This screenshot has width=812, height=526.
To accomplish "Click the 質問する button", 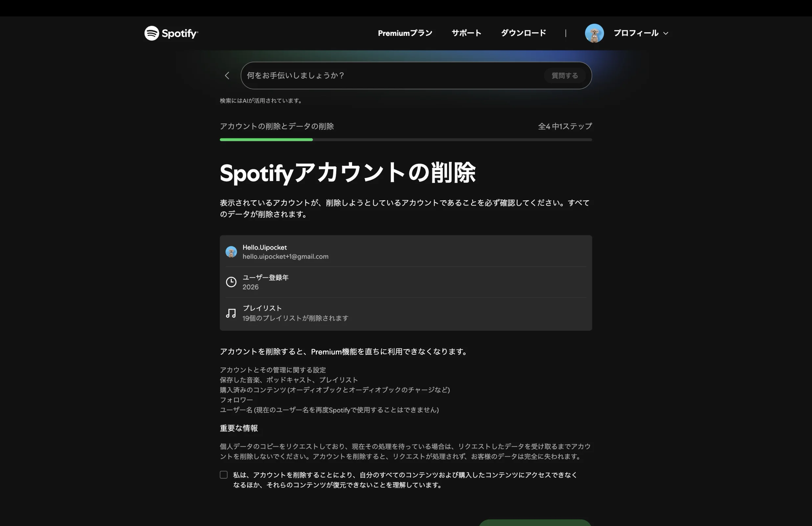I will pyautogui.click(x=565, y=76).
